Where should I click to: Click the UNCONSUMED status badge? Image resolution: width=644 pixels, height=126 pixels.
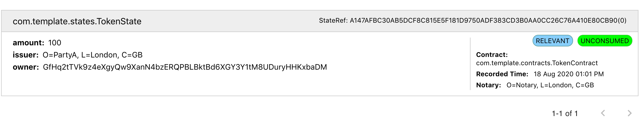605,41
